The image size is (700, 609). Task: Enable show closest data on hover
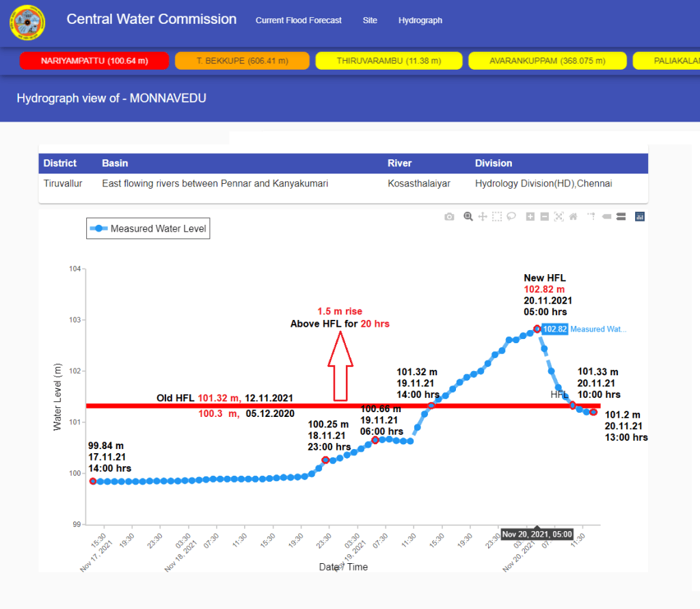pos(606,217)
